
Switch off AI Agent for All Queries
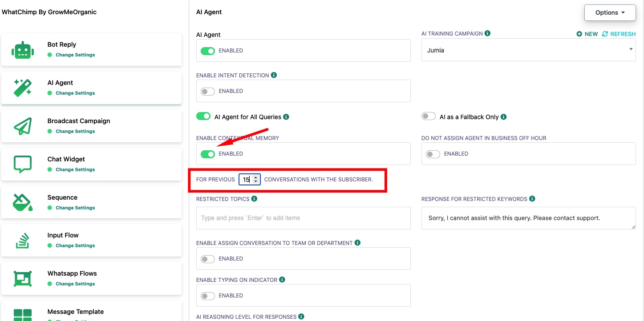[x=203, y=116]
